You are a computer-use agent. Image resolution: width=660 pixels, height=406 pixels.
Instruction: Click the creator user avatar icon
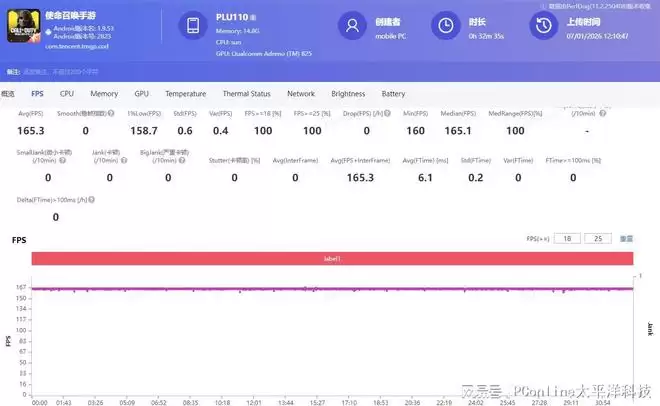(350, 26)
